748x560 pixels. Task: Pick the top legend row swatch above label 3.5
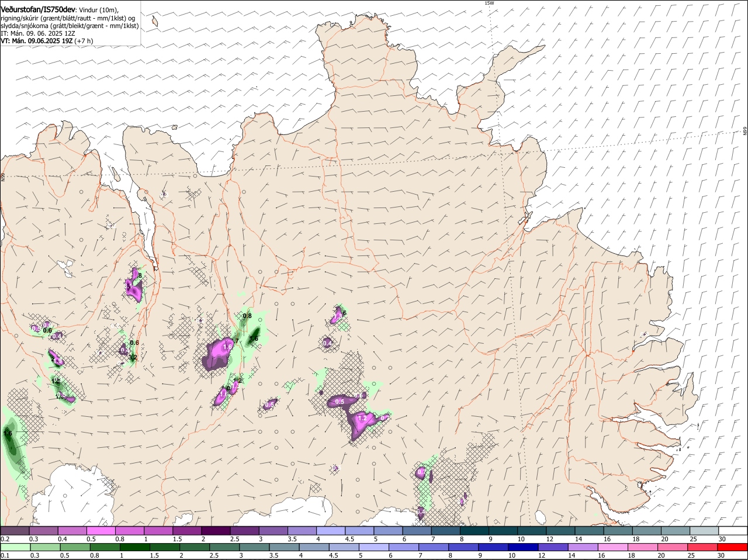(x=302, y=531)
